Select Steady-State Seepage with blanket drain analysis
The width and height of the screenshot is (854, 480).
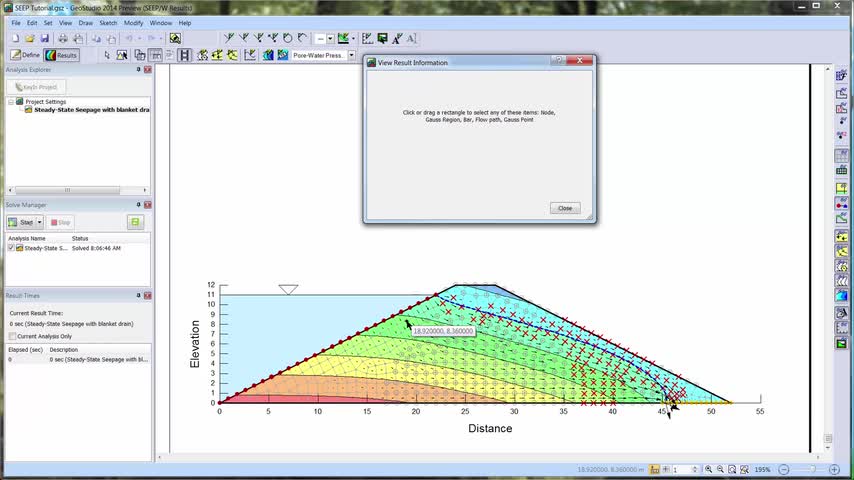(92, 110)
